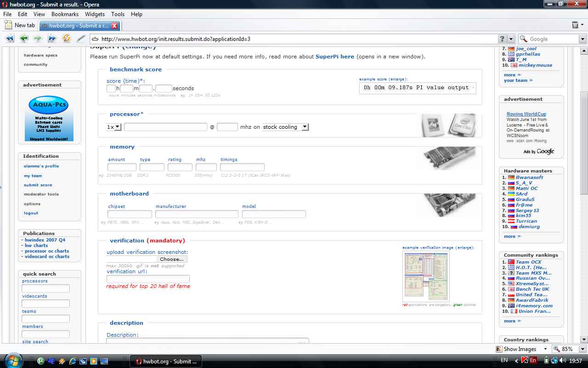Click the network icon in system tray
This screenshot has height=368, width=588.
point(554,361)
